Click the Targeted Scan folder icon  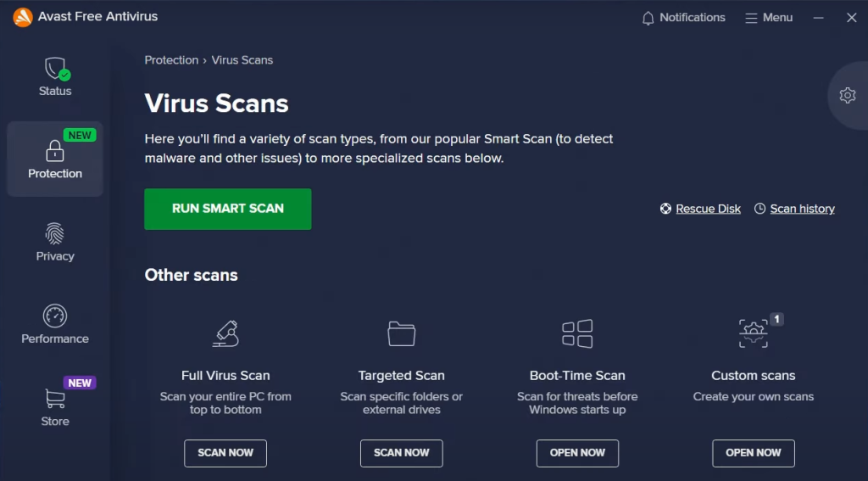[x=401, y=333]
